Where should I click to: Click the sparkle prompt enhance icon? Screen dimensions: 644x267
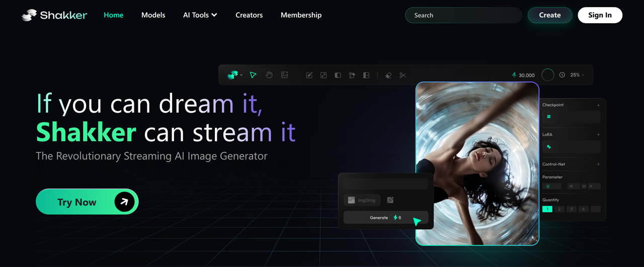(x=390, y=200)
